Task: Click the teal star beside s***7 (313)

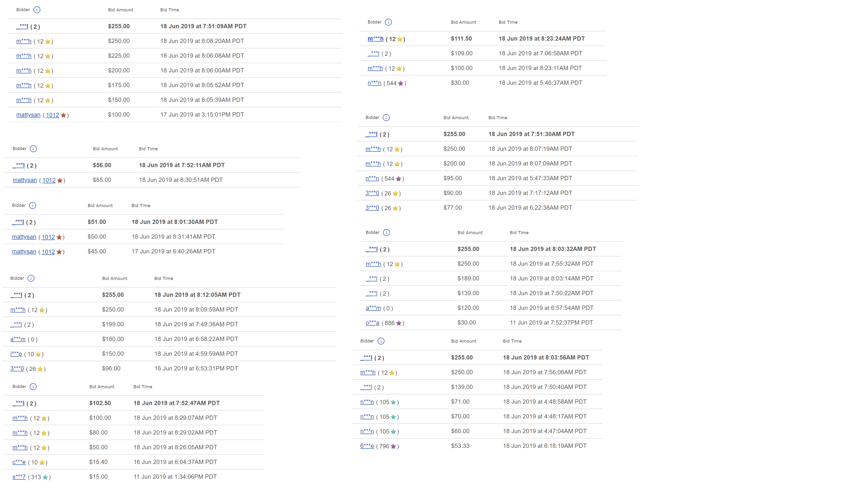Action: tap(45, 477)
